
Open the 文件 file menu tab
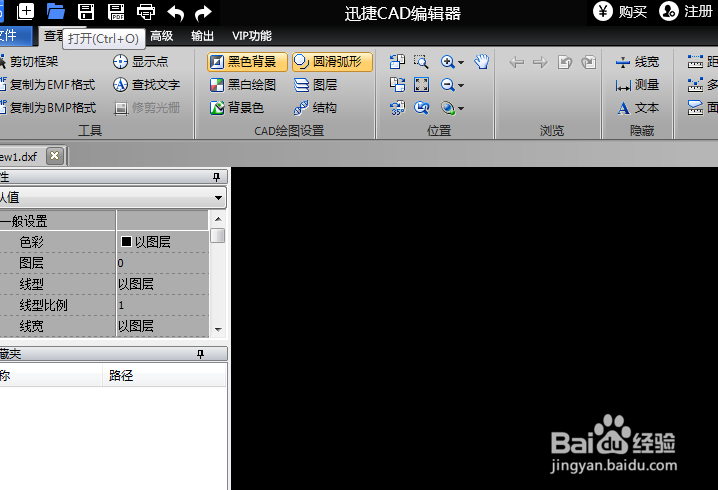(x=15, y=36)
